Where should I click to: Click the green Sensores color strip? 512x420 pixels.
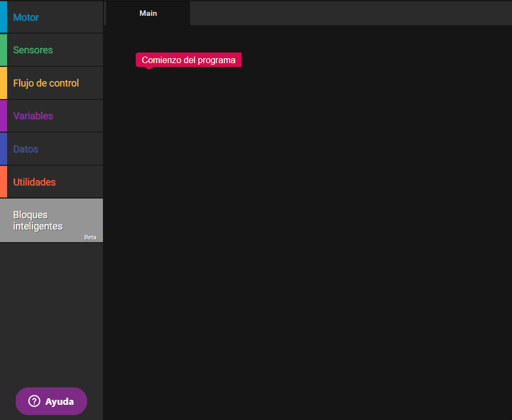tap(3, 50)
